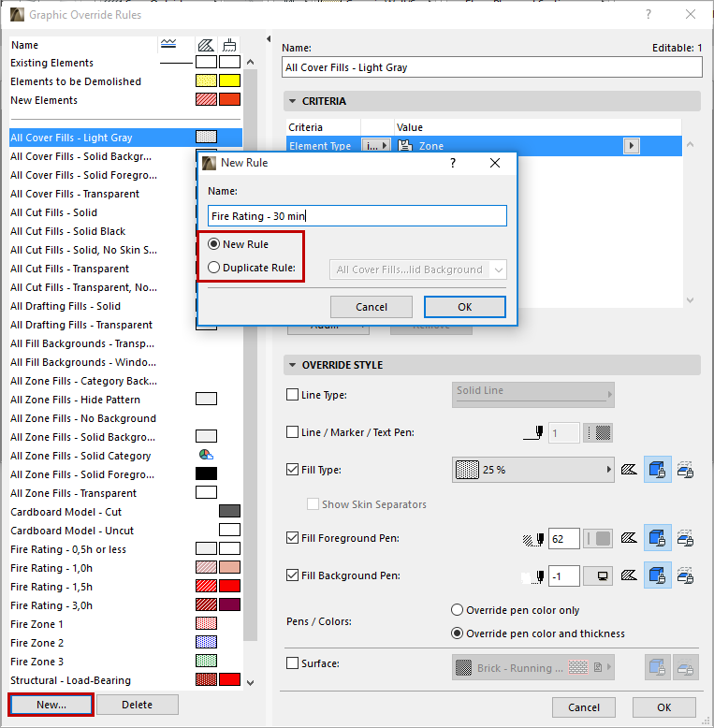Select the Duplicate Rule radio button

(x=213, y=268)
